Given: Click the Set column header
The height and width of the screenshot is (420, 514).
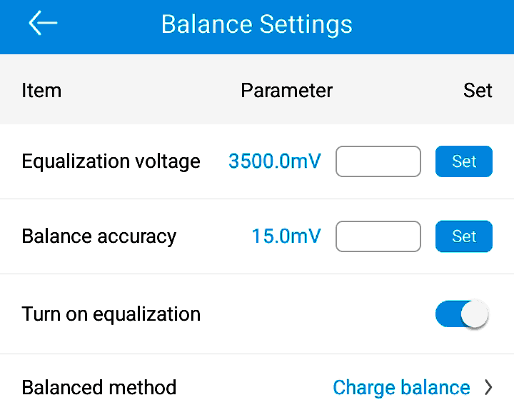Looking at the screenshot, I should [478, 90].
